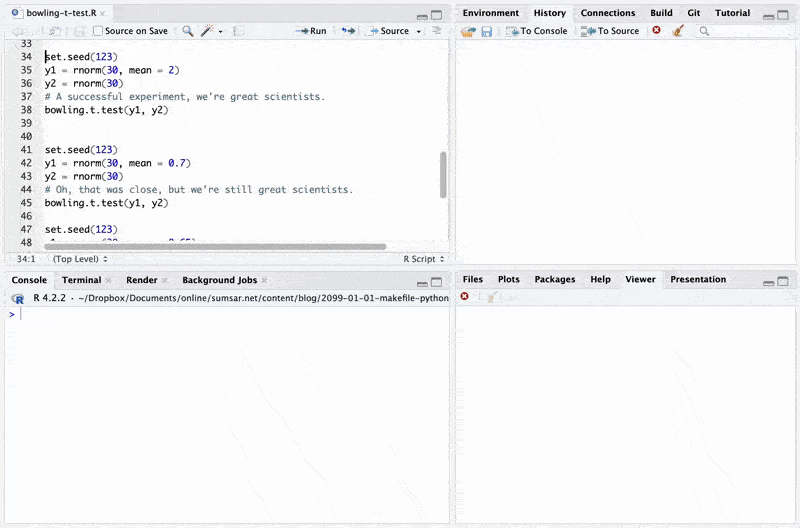
Task: Maximize the Console pane
Action: pos(437,282)
